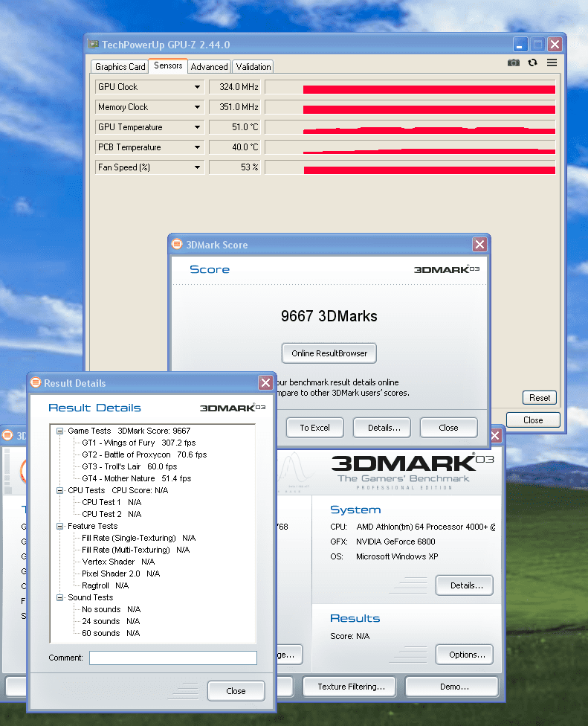The image size is (588, 726).
Task: Click the PCB Temperature sensor graph
Action: tap(410, 147)
